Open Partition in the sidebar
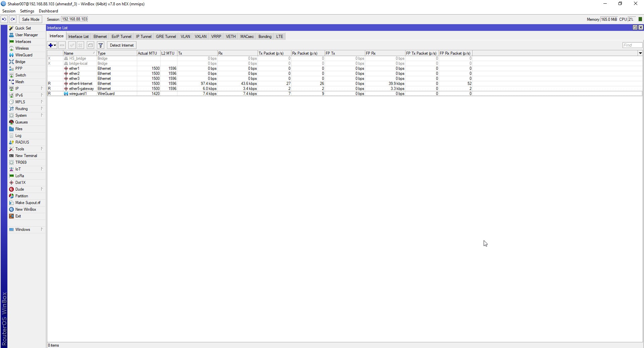The width and height of the screenshot is (644, 348). 27,196
